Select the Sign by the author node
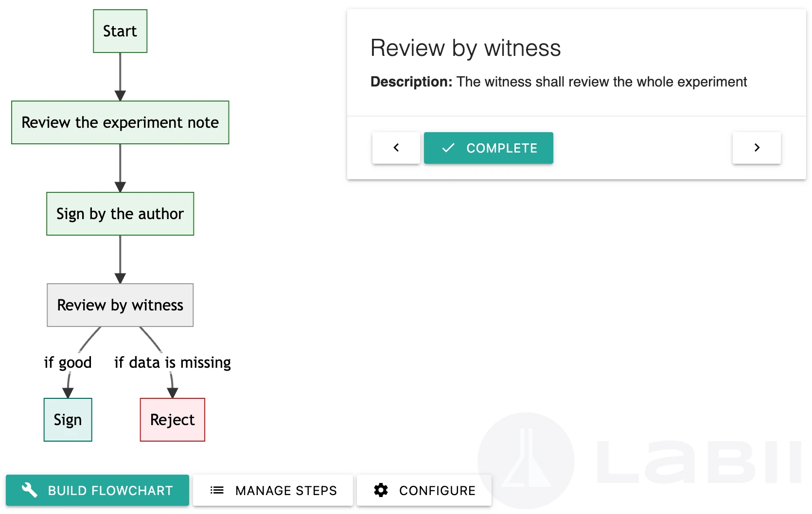 pyautogui.click(x=120, y=214)
